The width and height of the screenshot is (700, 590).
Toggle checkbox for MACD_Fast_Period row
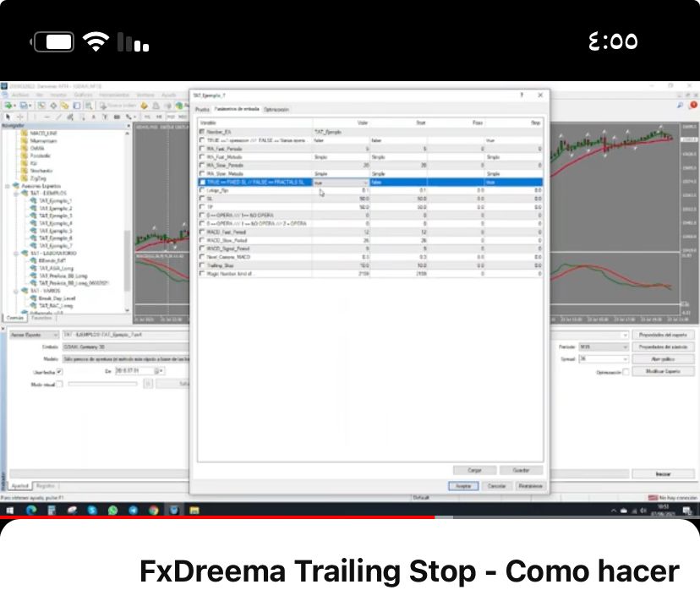tap(202, 232)
